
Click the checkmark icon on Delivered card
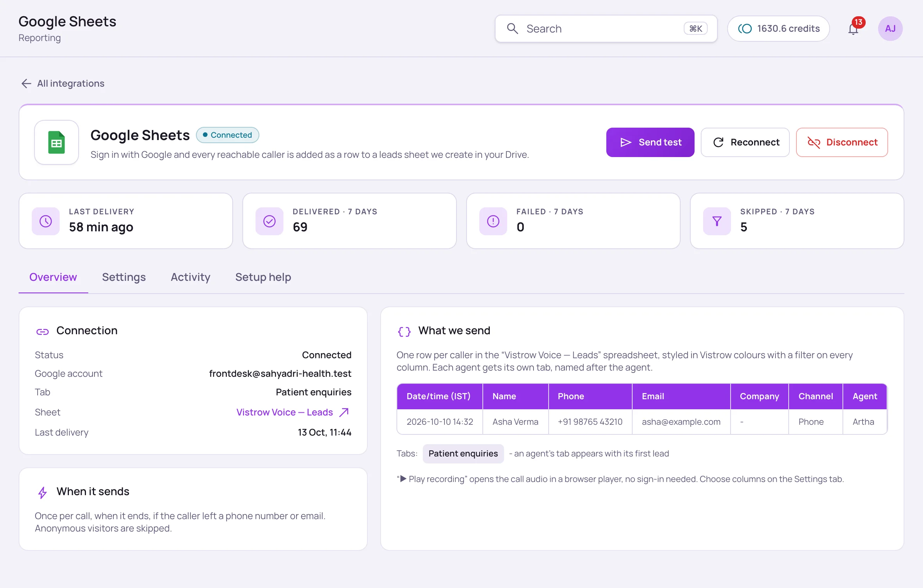(269, 221)
